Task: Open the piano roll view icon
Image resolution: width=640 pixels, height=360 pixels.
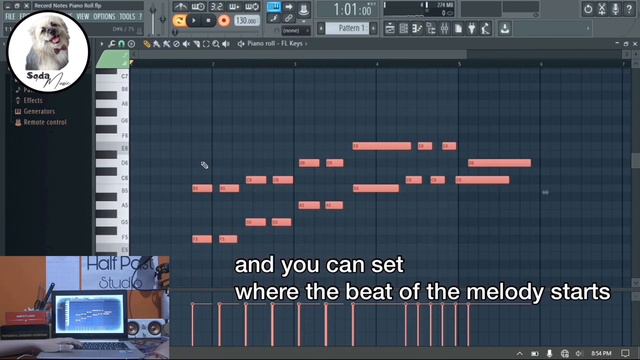Action: (x=417, y=29)
